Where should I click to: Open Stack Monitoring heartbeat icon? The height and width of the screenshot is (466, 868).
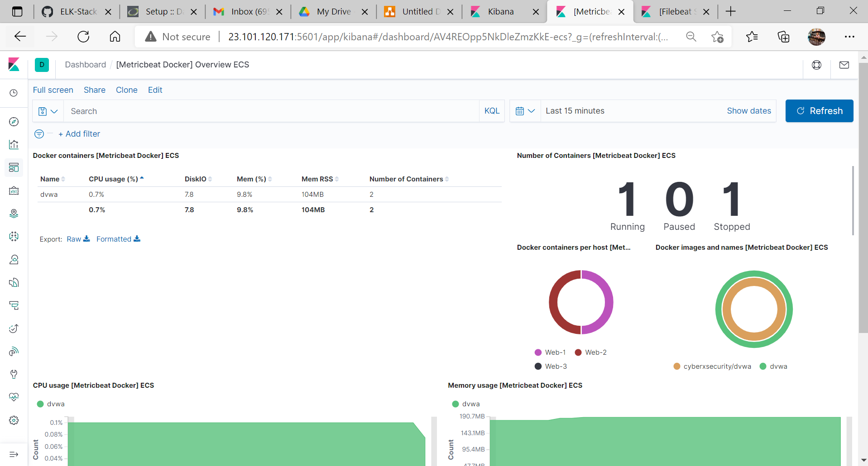(x=14, y=397)
